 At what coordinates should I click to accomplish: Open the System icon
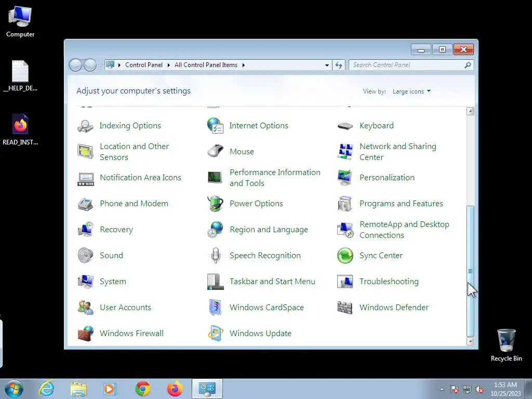[x=86, y=281]
